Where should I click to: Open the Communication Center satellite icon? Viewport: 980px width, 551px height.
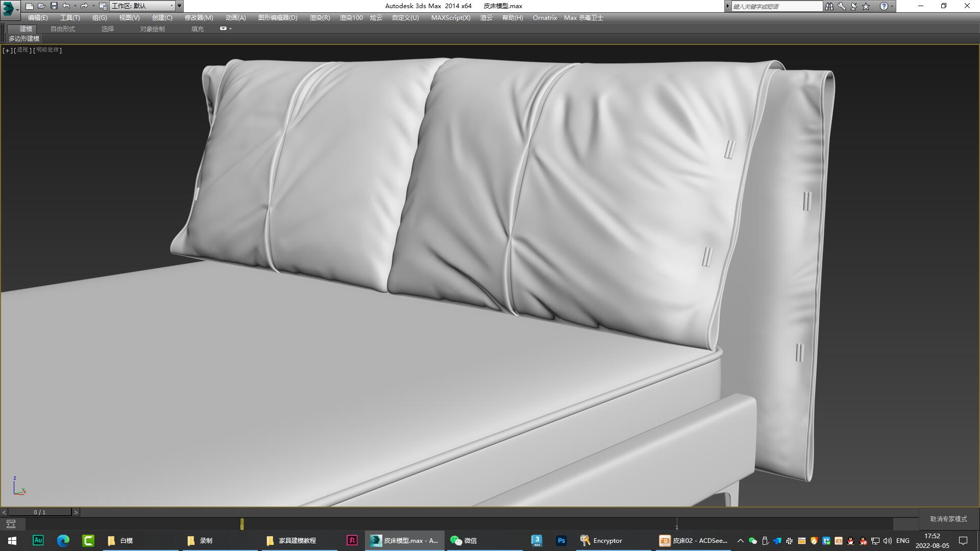pos(853,6)
